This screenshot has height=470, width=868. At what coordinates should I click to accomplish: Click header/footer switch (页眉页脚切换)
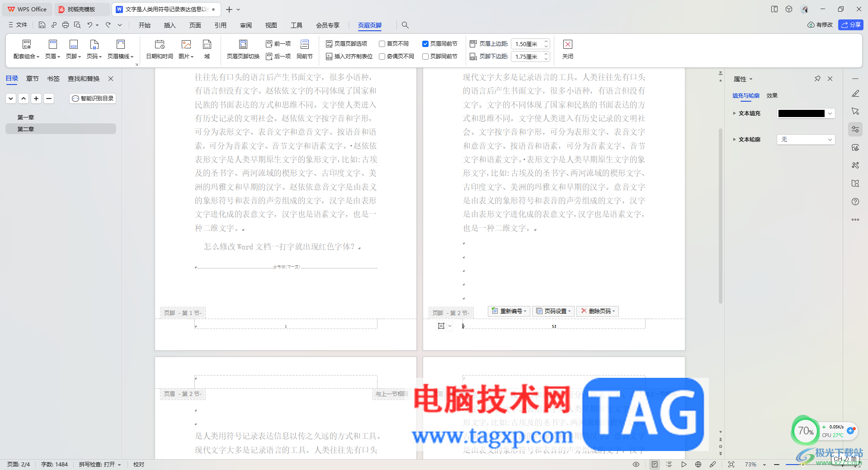(x=243, y=50)
